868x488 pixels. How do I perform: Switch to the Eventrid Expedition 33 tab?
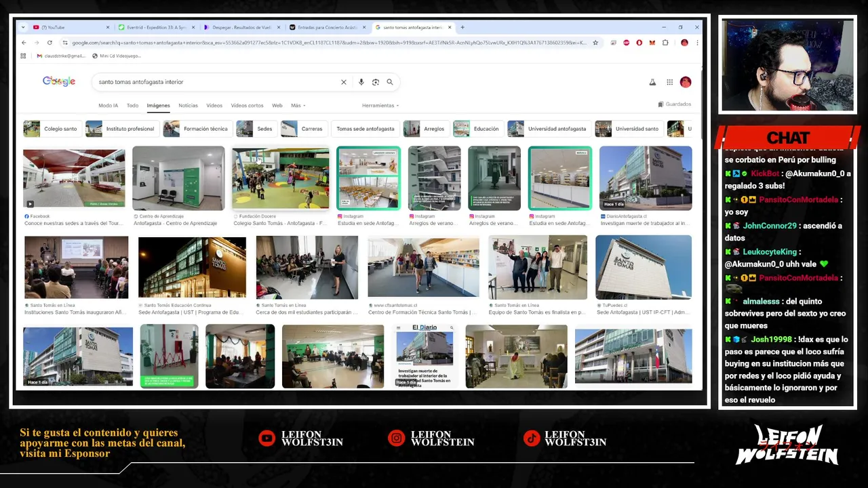coord(156,27)
